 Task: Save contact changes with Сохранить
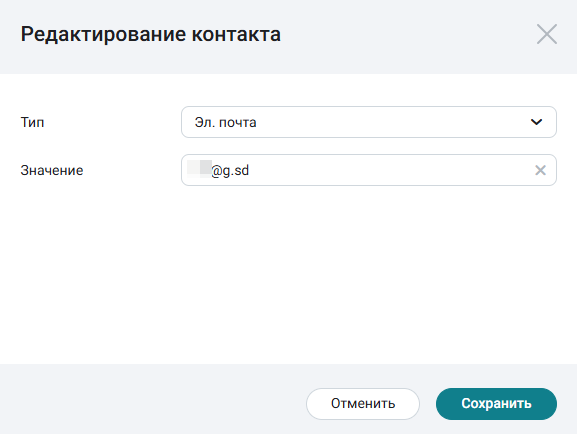click(496, 404)
